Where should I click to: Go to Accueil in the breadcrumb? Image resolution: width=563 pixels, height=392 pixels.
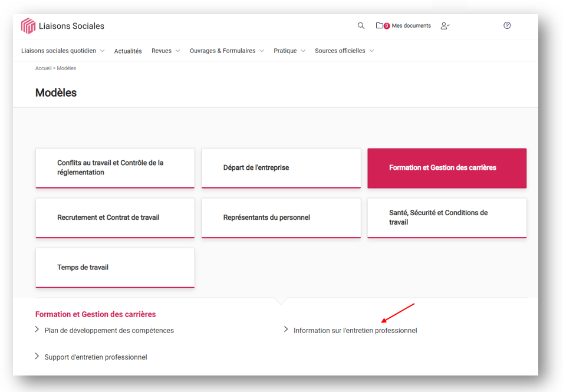(44, 68)
